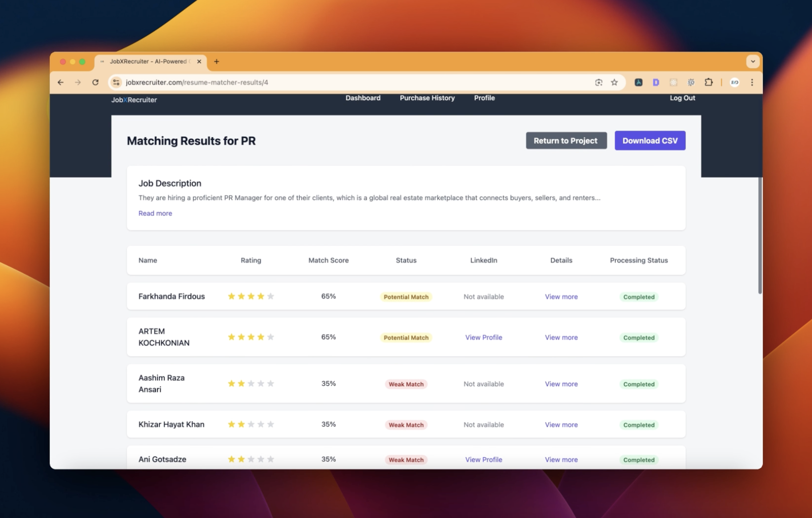Open Chrome three-dot menu
The image size is (812, 518).
pyautogui.click(x=752, y=82)
